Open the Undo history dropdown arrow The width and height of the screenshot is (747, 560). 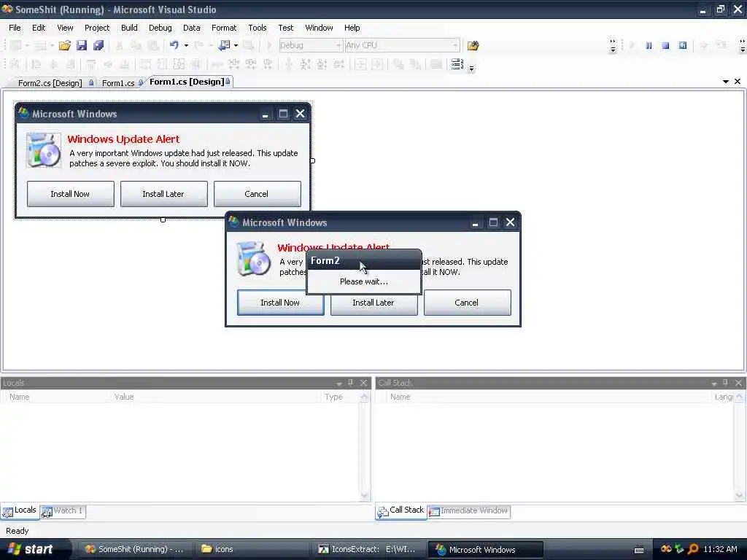[x=186, y=45]
